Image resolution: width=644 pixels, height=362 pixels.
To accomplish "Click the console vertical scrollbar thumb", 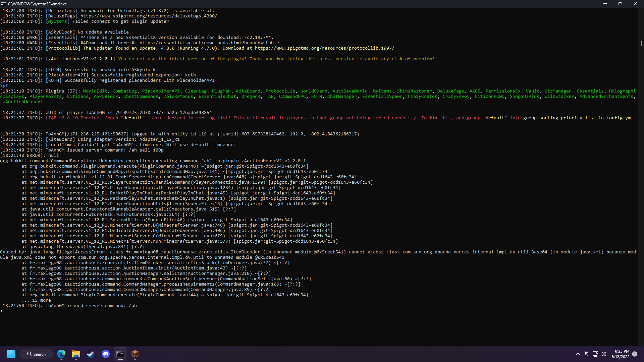I will (x=641, y=43).
